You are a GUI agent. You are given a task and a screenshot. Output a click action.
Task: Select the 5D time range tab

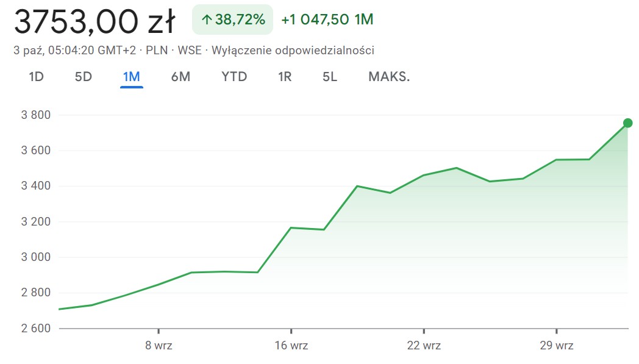coord(83,77)
